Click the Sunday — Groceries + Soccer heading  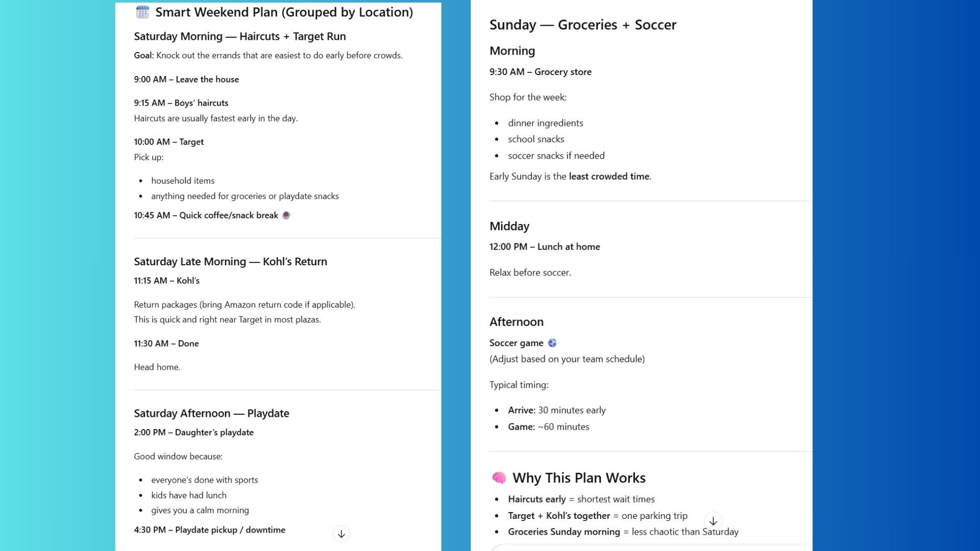point(582,24)
